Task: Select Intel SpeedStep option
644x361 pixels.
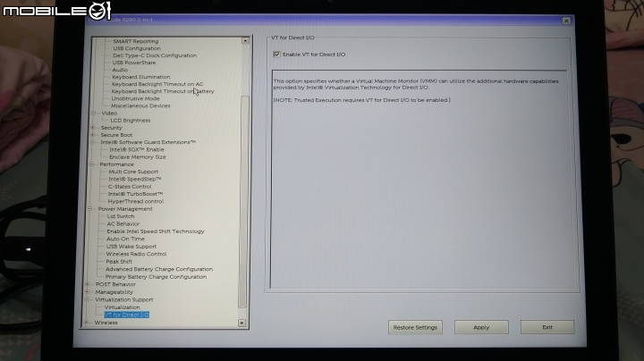Action: pos(135,180)
